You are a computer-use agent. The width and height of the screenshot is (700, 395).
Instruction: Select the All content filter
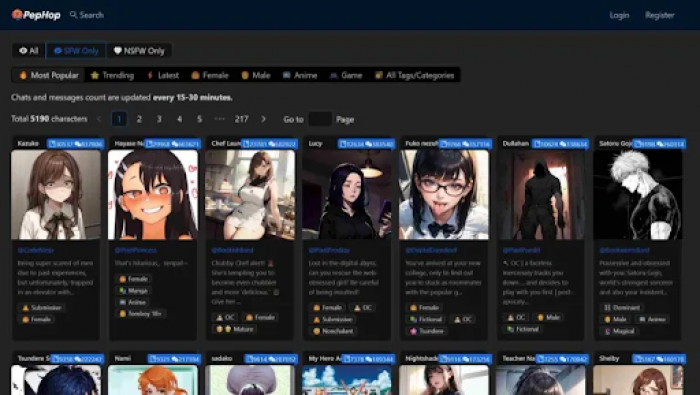click(29, 50)
